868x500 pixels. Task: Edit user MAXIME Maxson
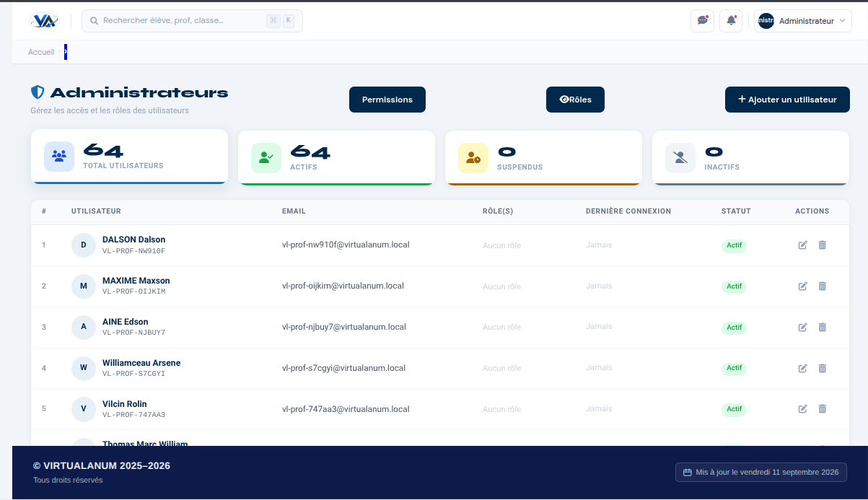(x=802, y=286)
